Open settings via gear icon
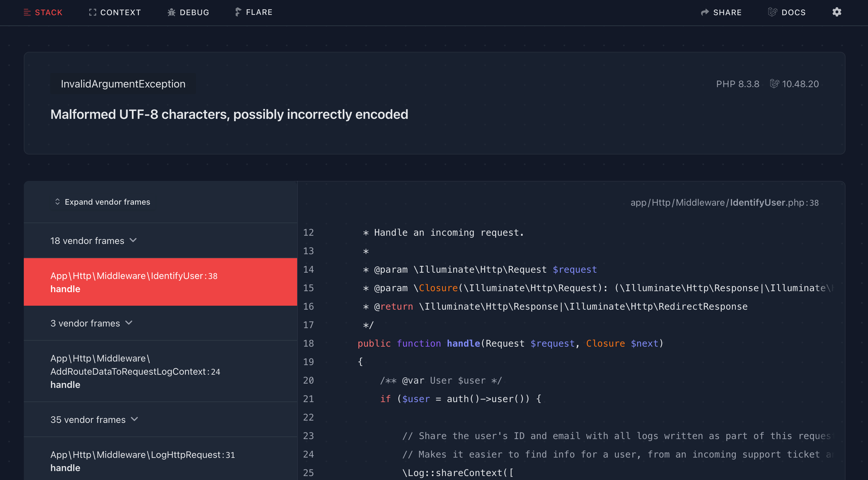This screenshot has height=480, width=868. [837, 12]
